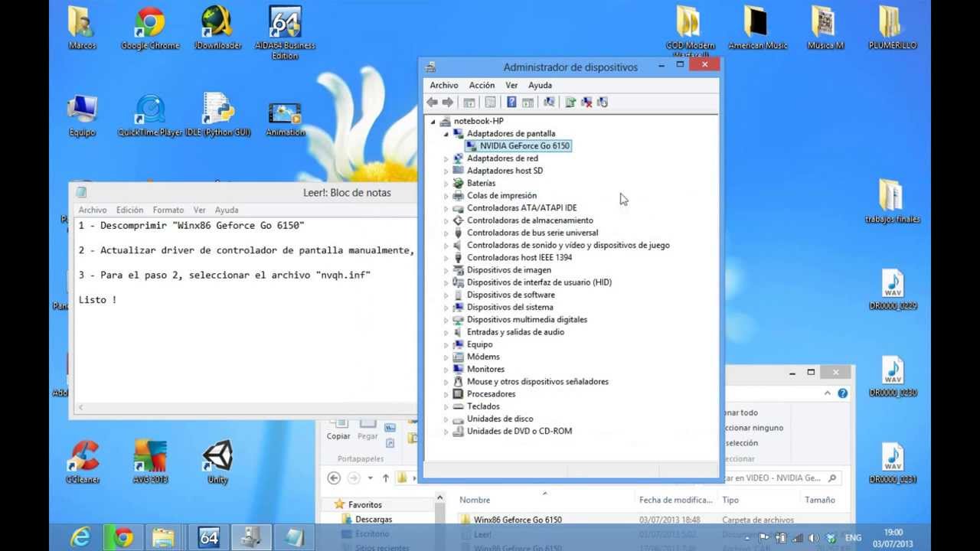Viewport: 980px width, 551px height.
Task: Click Chrome icon in the taskbar
Action: [x=124, y=537]
